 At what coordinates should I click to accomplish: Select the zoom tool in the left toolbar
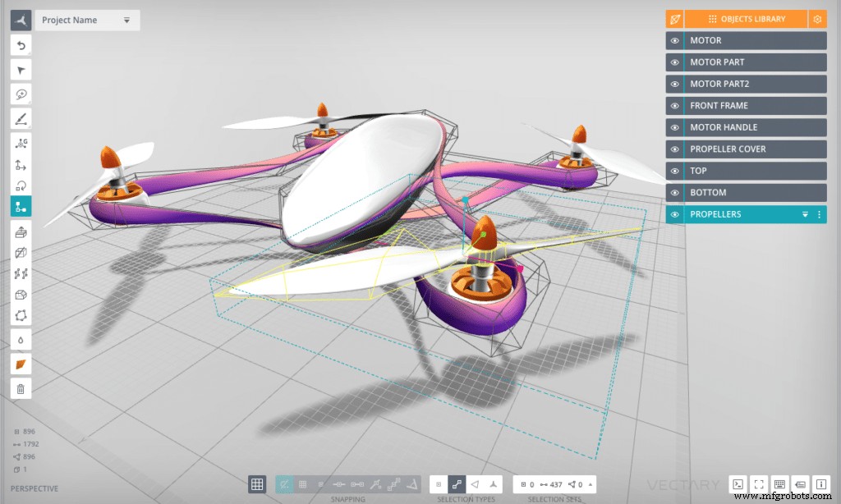click(x=21, y=94)
